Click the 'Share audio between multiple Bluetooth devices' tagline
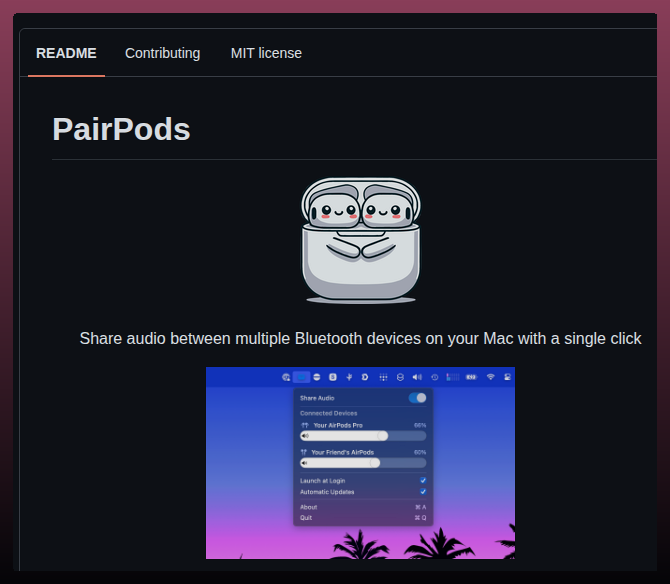 360,338
